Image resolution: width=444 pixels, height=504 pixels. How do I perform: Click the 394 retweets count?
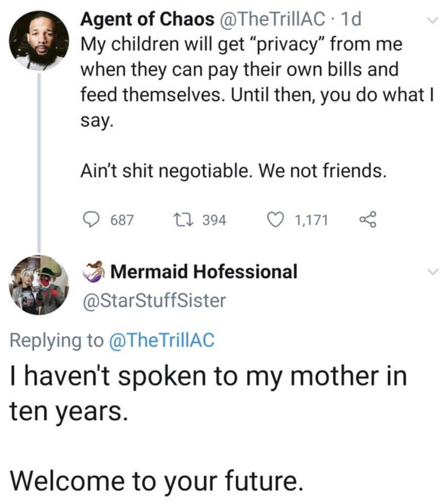click(x=214, y=220)
